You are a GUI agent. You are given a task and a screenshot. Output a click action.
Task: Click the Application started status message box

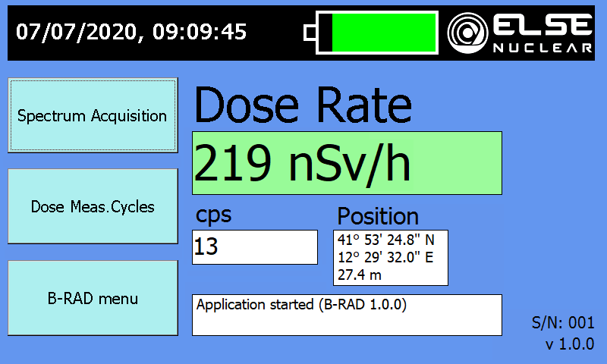coord(347,314)
